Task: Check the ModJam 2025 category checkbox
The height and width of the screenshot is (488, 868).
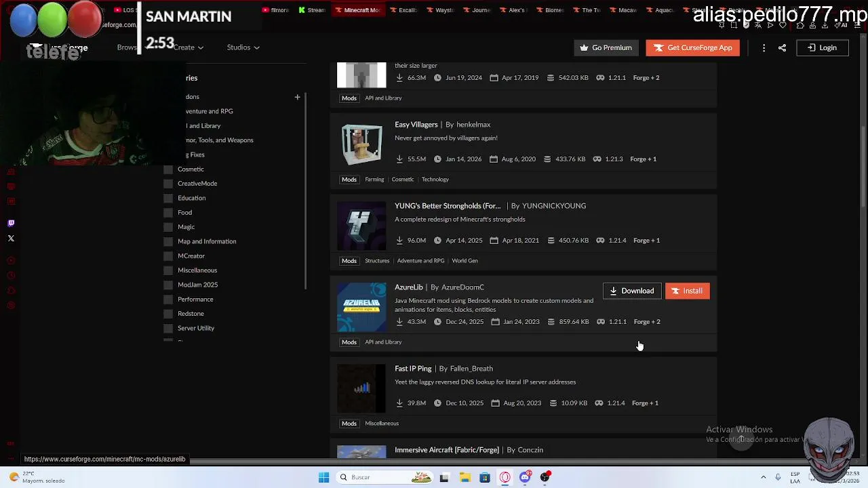Action: 168,285
